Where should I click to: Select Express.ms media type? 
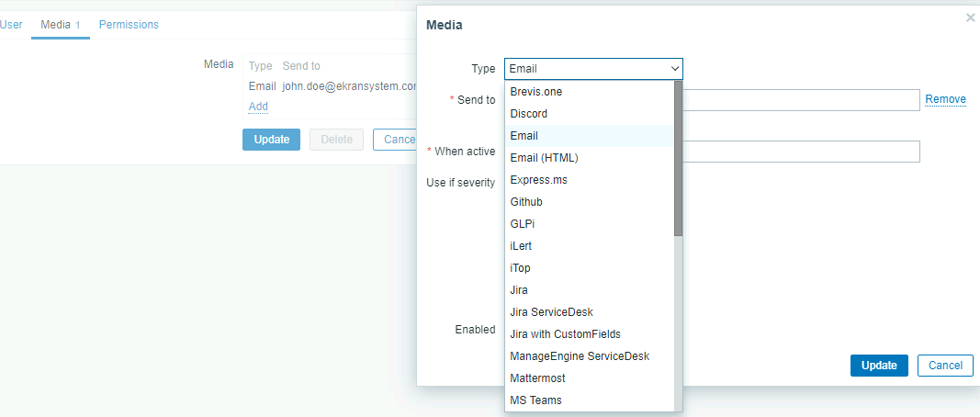click(539, 180)
